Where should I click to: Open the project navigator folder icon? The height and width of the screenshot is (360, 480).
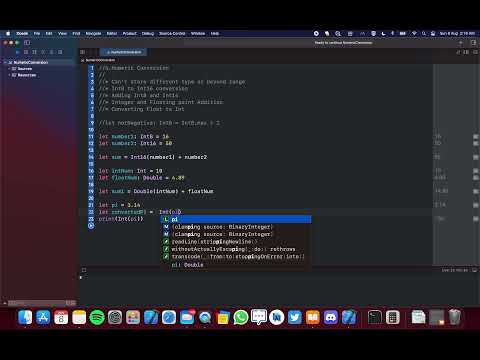click(18, 52)
